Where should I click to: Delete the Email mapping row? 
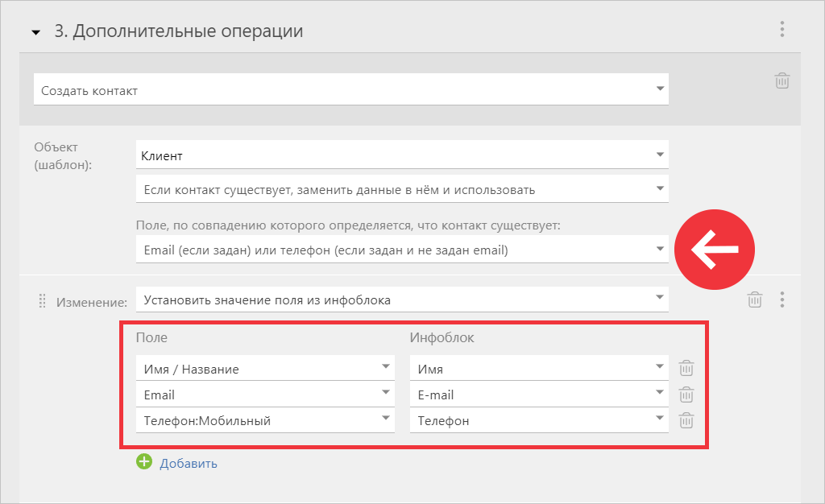click(686, 395)
